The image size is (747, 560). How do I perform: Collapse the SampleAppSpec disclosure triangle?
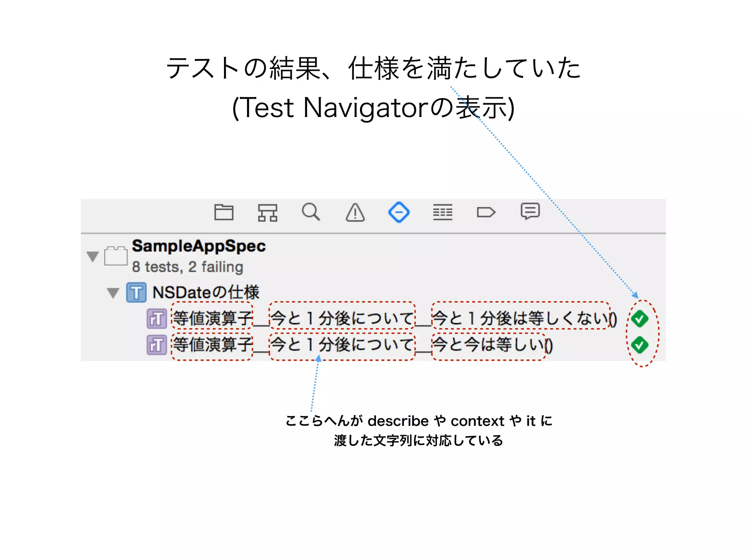(x=93, y=256)
